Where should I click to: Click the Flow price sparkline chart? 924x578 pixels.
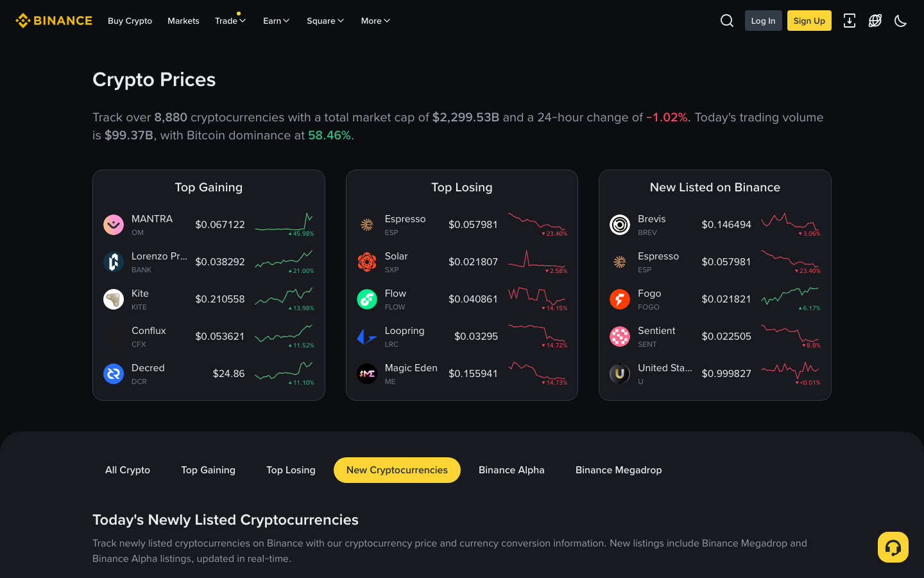[539, 299]
